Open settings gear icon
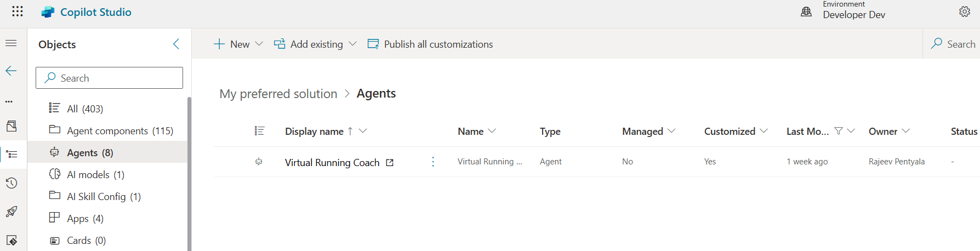Viewport: 980px width, 251px height. coord(964,12)
